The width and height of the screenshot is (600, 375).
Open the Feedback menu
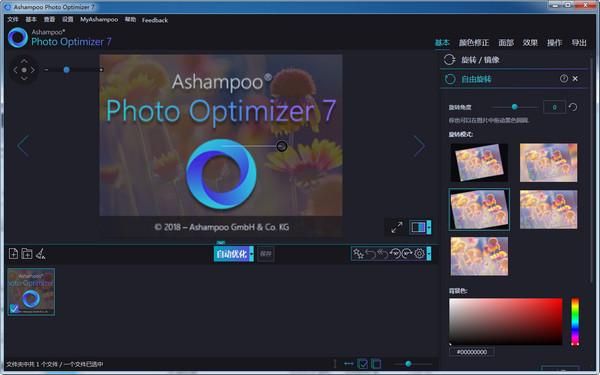point(155,20)
